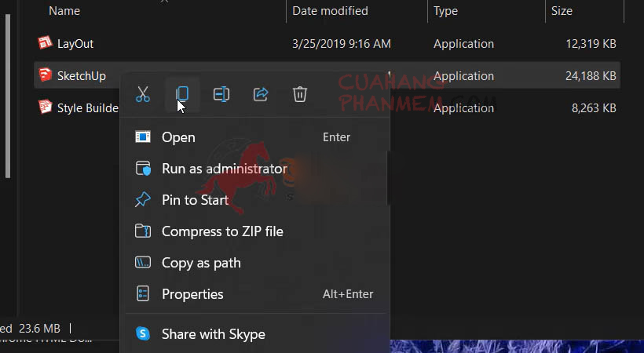Viewport: 644px width, 353px height.
Task: Click Share with Skype entry
Action: tap(213, 334)
